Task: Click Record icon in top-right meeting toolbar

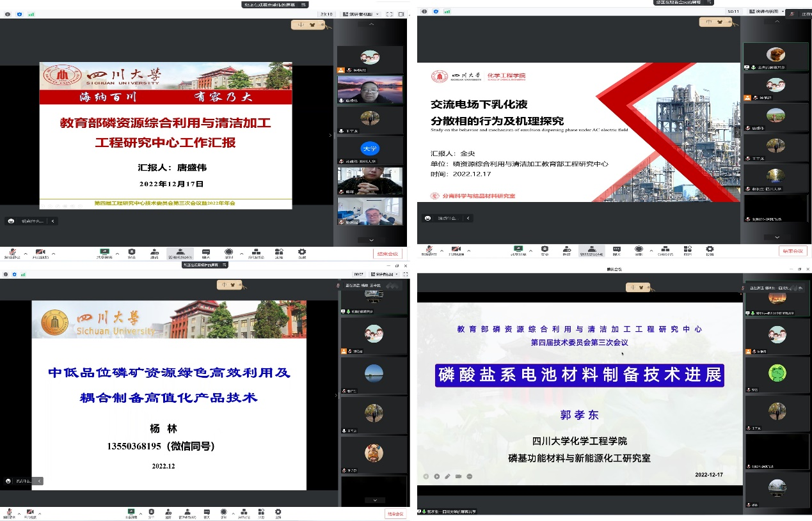Action: click(639, 250)
